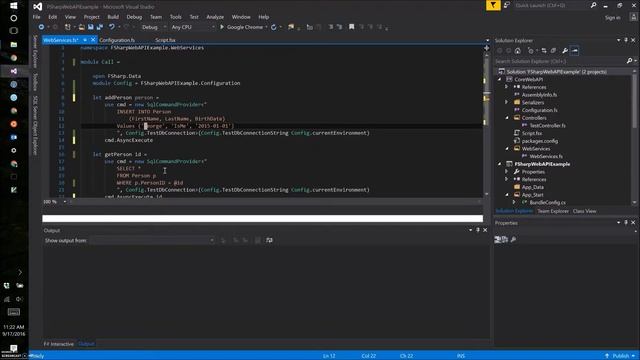This screenshot has width=640, height=360.
Task: Start debugging with the green play icon
Action: tap(222, 27)
